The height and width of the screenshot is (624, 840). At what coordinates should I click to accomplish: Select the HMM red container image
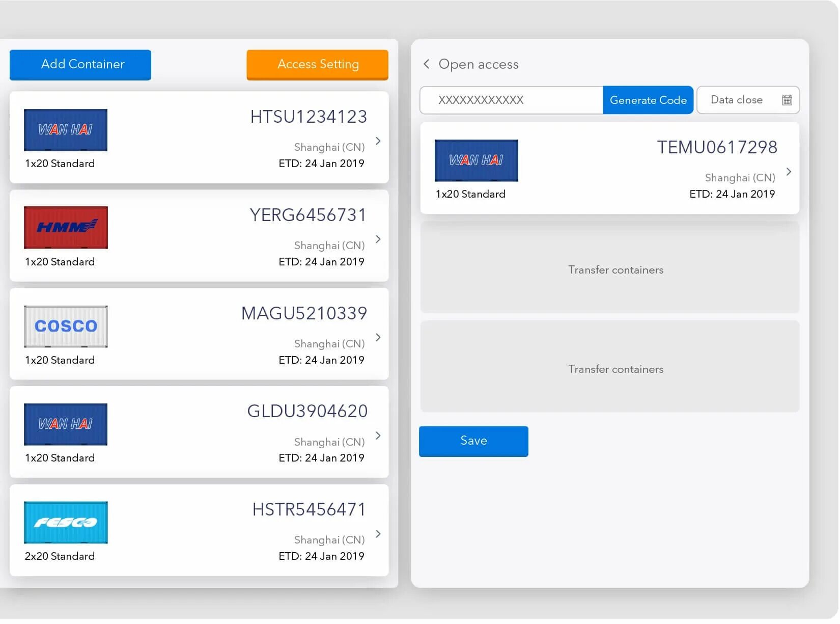click(66, 228)
